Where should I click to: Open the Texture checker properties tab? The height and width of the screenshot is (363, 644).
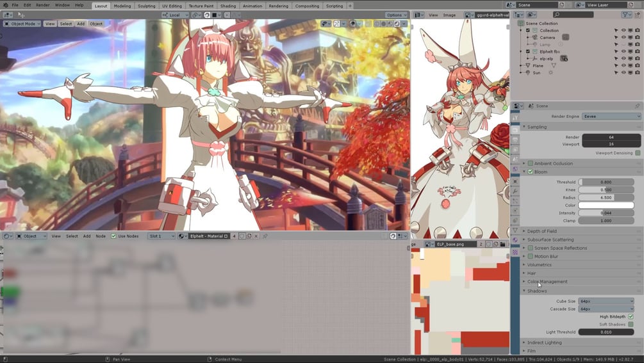[515, 252]
